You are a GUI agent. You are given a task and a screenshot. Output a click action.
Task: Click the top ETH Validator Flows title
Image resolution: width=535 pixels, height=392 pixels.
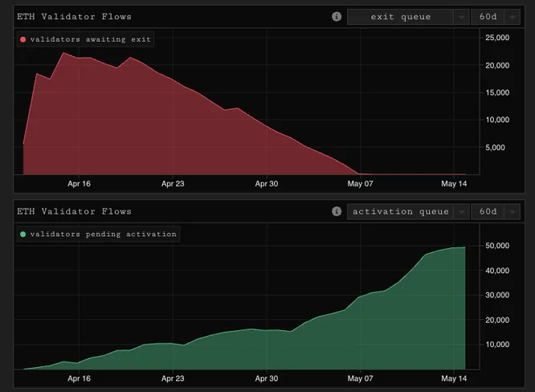point(74,16)
